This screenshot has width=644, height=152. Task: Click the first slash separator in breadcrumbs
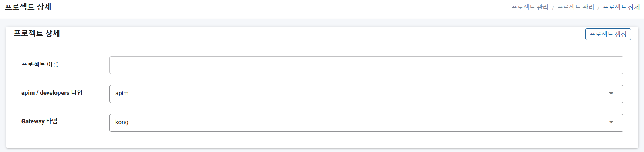pos(553,8)
